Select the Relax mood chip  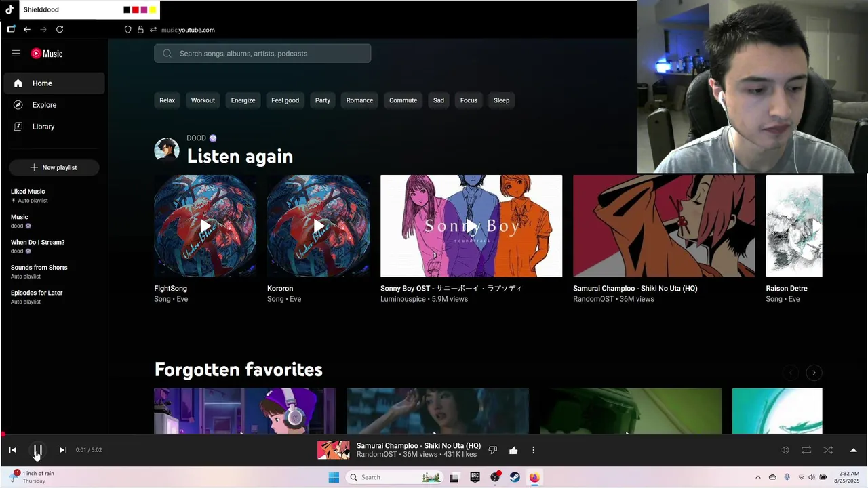[x=167, y=100]
